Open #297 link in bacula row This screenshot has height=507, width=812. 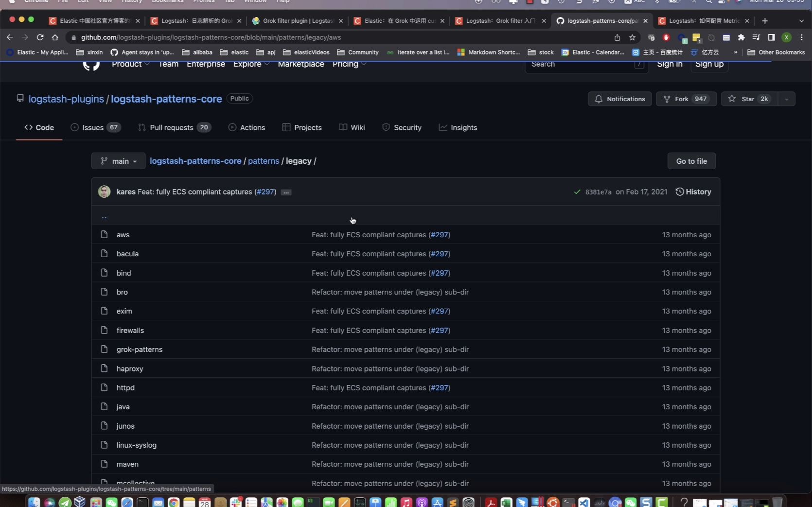tap(440, 254)
